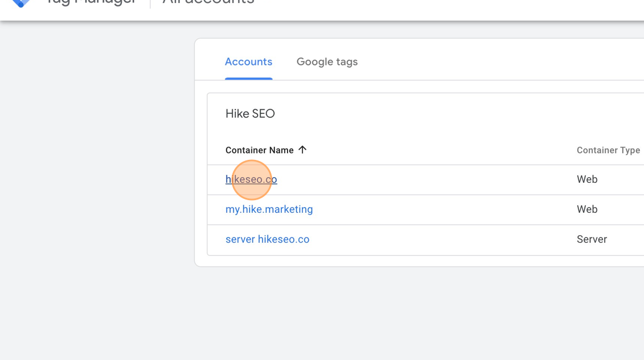Click the Container Name sort arrow
The width and height of the screenshot is (644, 360).
(x=302, y=150)
